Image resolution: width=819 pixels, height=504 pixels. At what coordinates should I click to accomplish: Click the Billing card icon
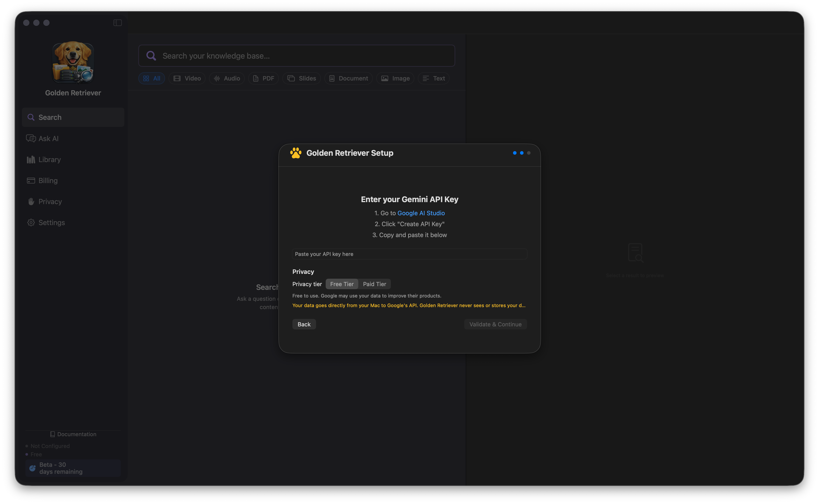coord(31,181)
